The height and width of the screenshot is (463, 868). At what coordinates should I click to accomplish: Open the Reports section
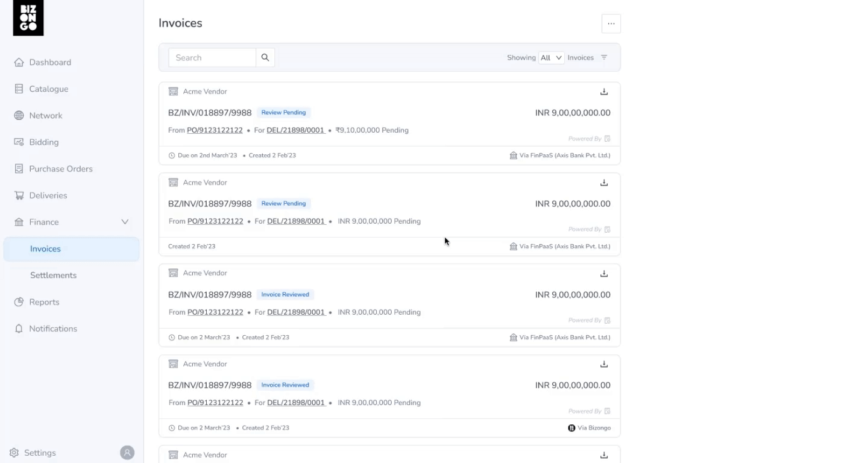point(44,302)
